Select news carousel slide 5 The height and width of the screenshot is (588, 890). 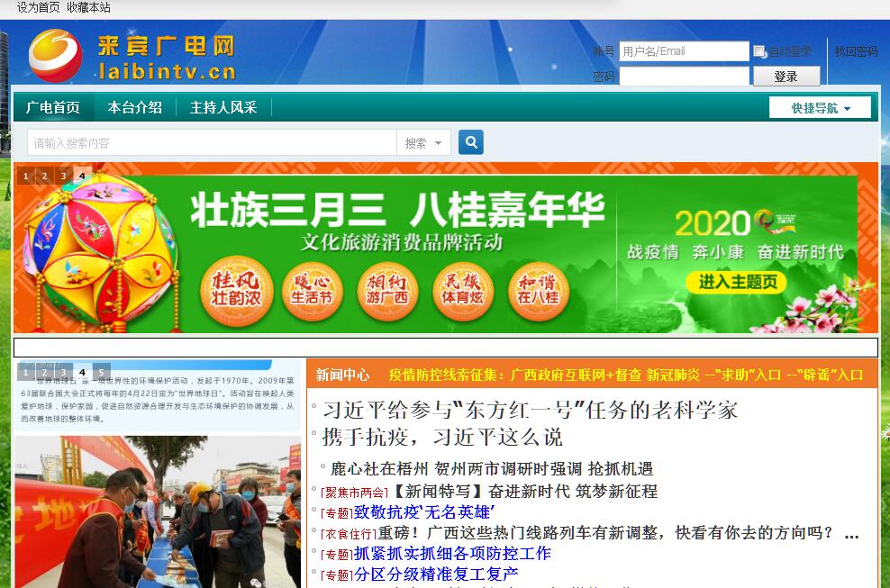click(x=101, y=372)
